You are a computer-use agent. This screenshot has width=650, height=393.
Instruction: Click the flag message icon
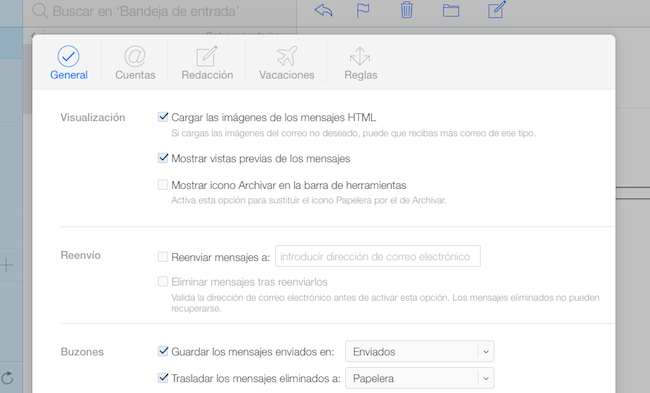pos(363,10)
